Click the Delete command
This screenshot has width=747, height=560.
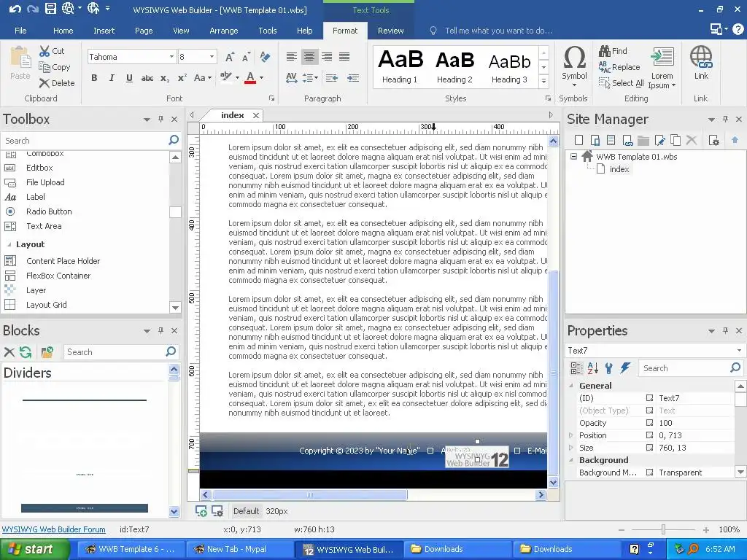pos(57,83)
